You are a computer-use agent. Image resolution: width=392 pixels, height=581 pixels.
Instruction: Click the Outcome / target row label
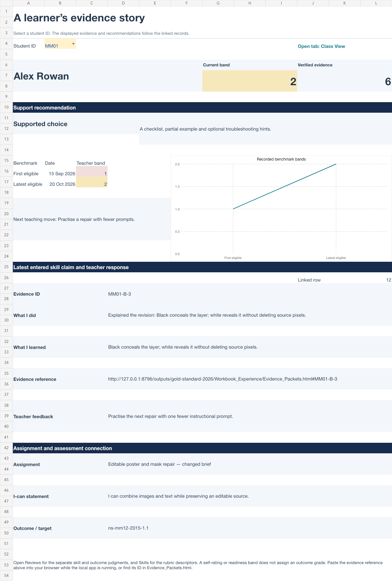(32, 528)
